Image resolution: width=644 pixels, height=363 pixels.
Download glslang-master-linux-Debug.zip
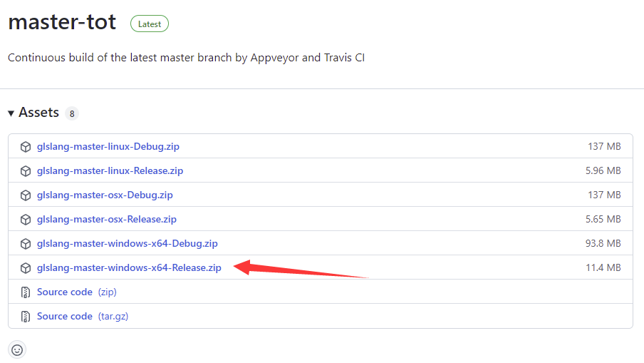coord(108,147)
